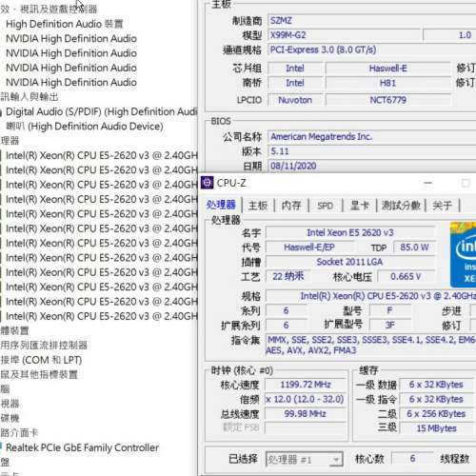This screenshot has height=476, width=476.
Task: Open the 显卡 tab in CPU-Z
Action: tap(360, 206)
